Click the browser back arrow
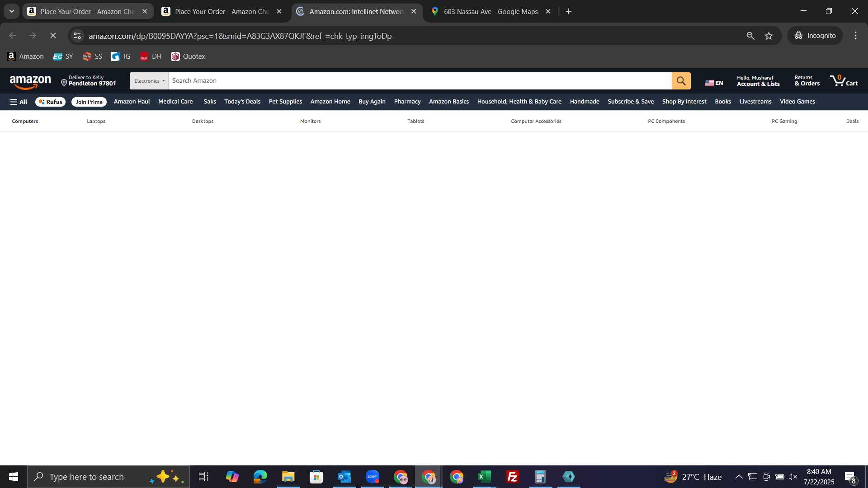Image resolution: width=868 pixels, height=488 pixels. coord(13,36)
